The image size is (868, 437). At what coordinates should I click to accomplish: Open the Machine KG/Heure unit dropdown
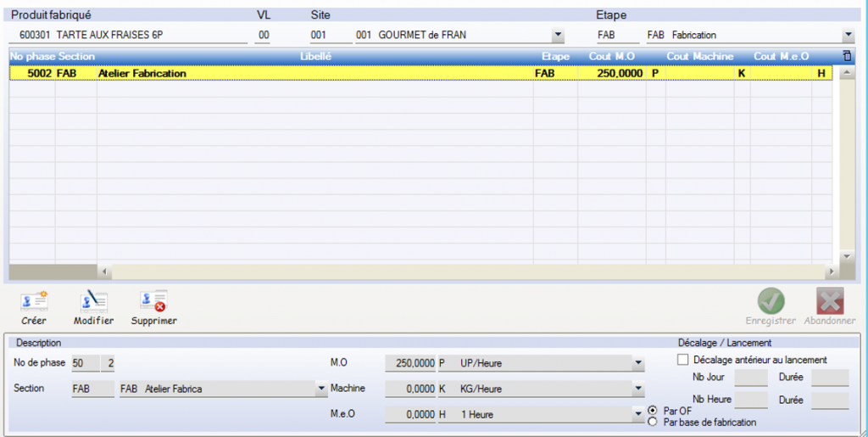click(x=637, y=389)
